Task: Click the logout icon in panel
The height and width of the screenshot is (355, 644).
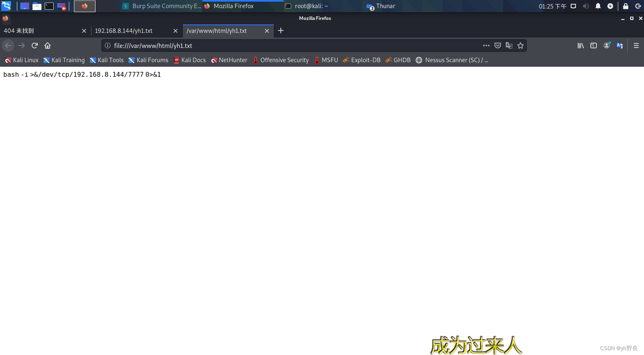Action: tap(638, 6)
